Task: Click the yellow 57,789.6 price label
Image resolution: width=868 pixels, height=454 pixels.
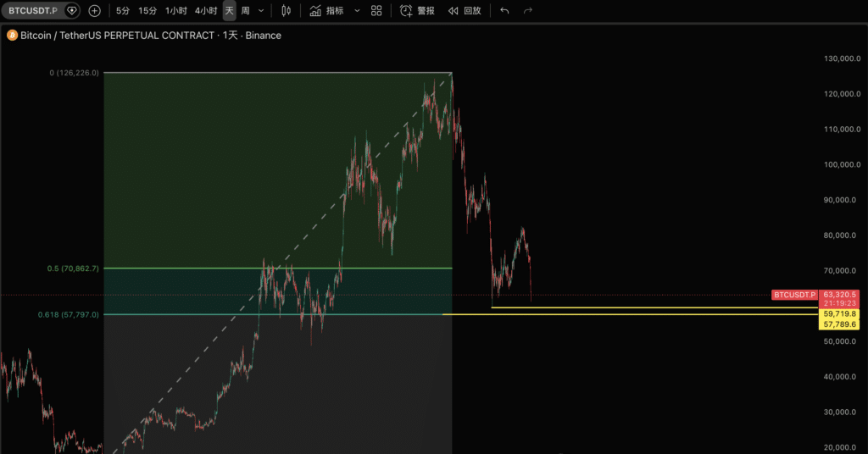Action: click(x=839, y=324)
